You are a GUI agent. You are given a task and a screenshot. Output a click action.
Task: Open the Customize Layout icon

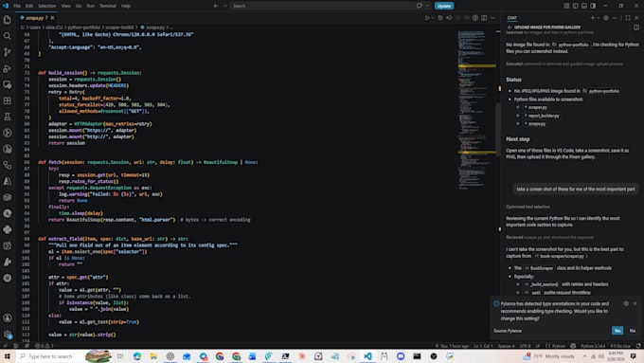click(566, 6)
